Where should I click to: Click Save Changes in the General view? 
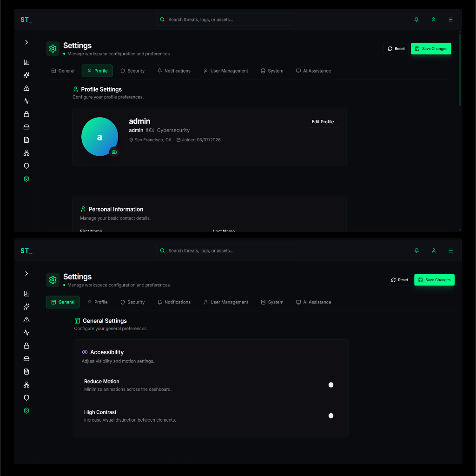435,280
